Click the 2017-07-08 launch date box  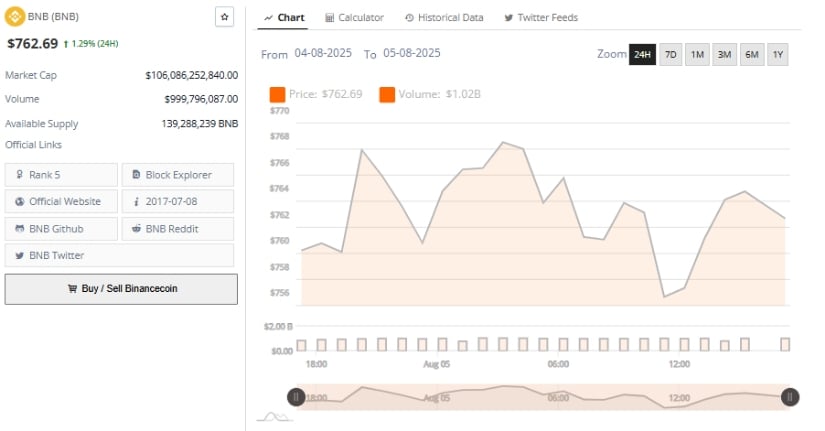tap(178, 201)
